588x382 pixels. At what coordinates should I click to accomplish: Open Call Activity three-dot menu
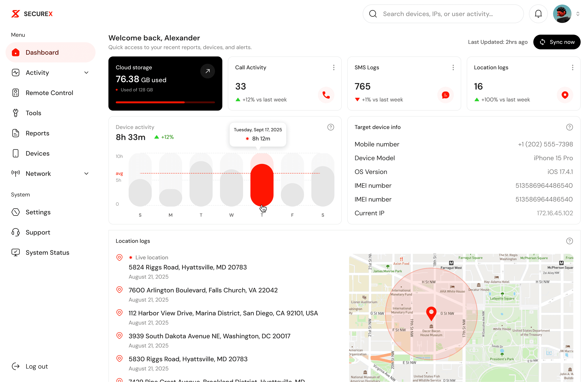pos(334,67)
